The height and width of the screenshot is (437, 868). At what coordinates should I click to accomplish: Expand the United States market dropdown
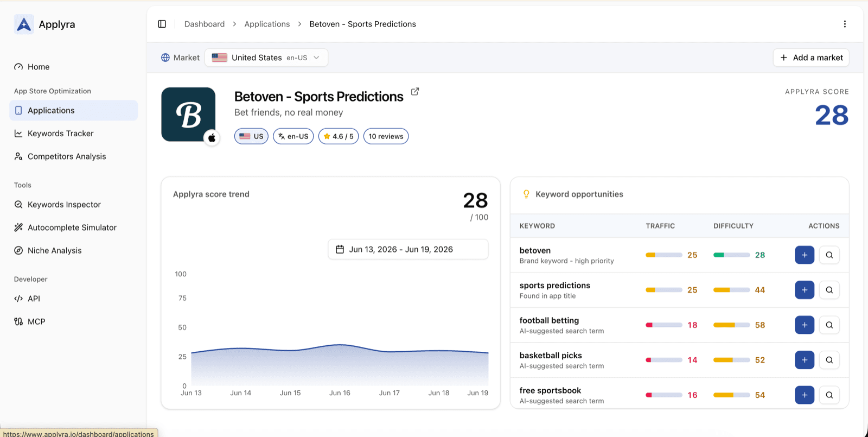pyautogui.click(x=266, y=58)
